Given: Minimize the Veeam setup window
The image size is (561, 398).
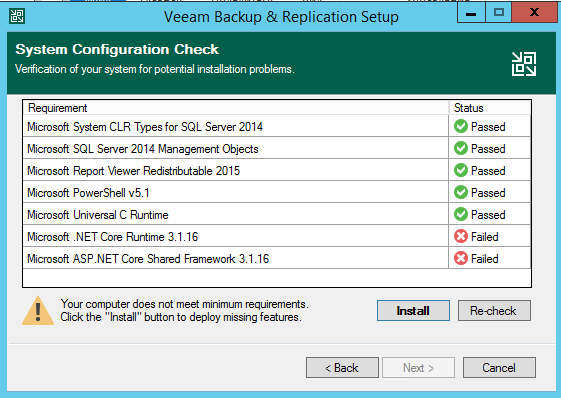Looking at the screenshot, I should (471, 13).
